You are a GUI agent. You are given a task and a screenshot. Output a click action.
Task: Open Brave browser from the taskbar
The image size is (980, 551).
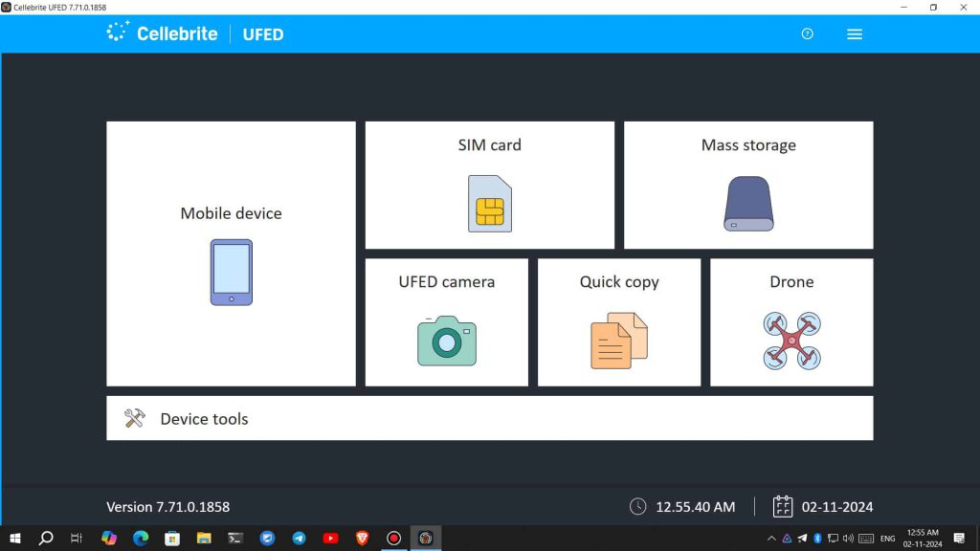tap(362, 538)
